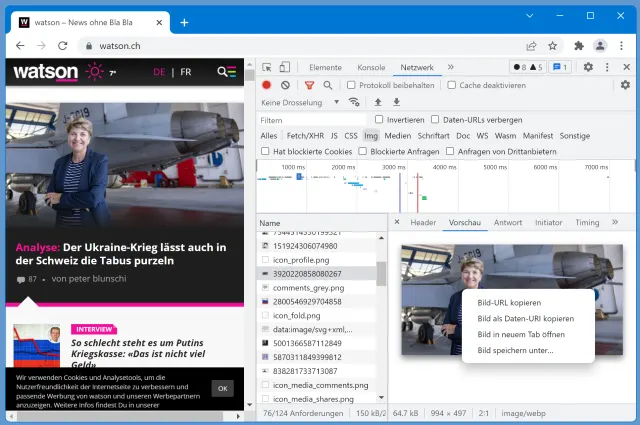Open the network search magnifier
640x425 pixels.
coord(328,85)
